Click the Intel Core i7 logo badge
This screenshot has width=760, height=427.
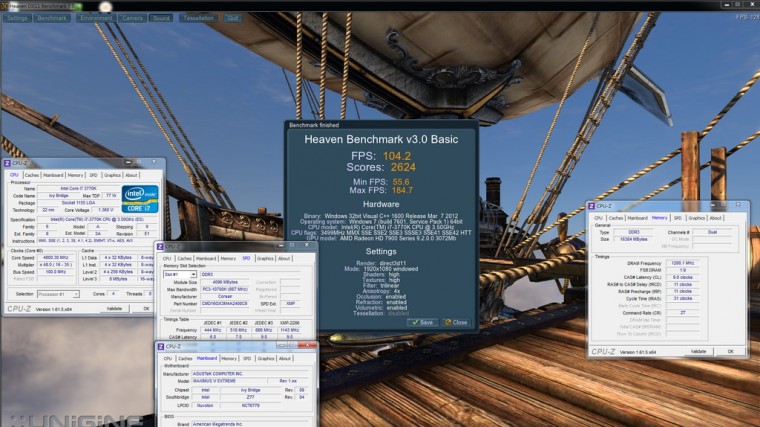[140, 199]
